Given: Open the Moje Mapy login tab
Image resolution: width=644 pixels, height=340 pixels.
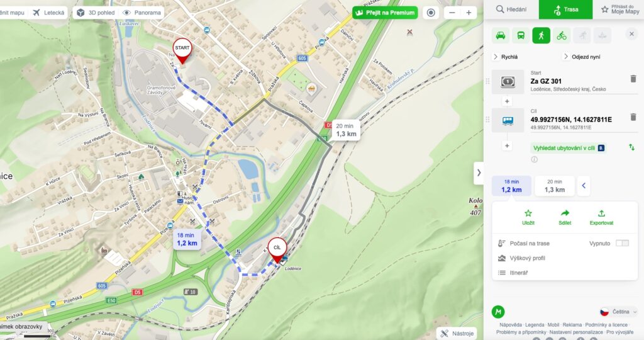Looking at the screenshot, I should 620,9.
